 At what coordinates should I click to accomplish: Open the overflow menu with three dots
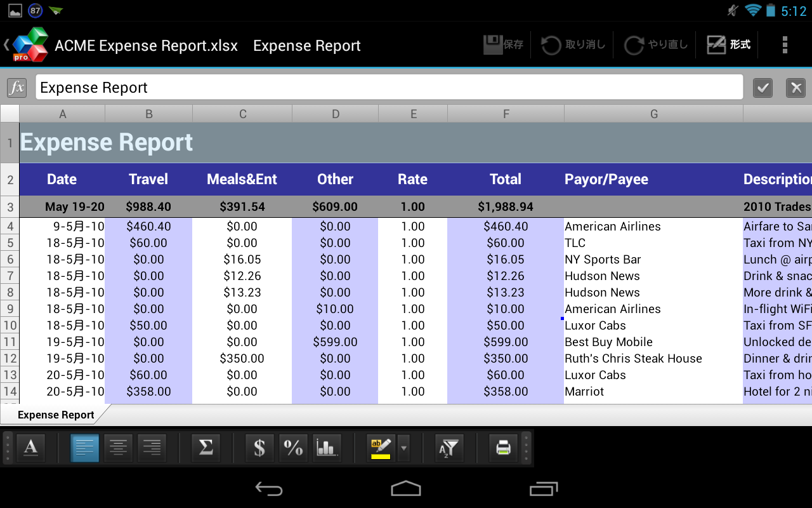click(785, 45)
